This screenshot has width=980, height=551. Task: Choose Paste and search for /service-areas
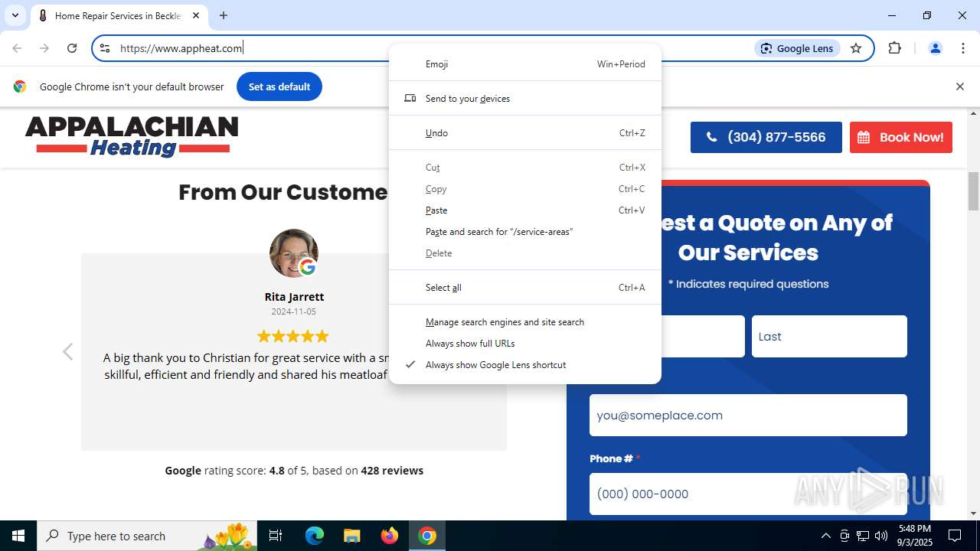(525, 232)
